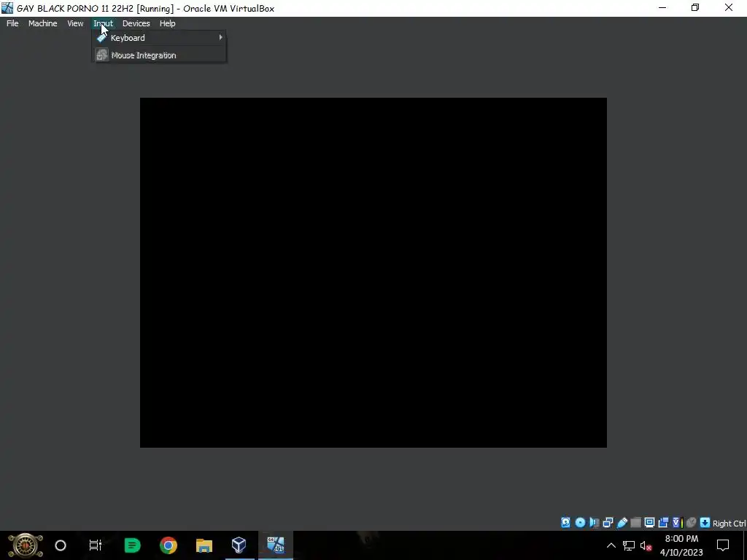Open the Help menu
Screen dimensions: 747x560
(167, 23)
